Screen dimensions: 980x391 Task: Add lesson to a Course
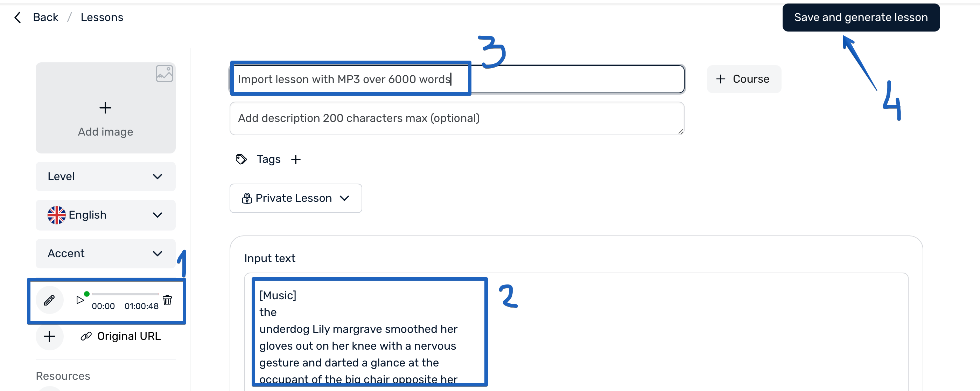coord(743,79)
